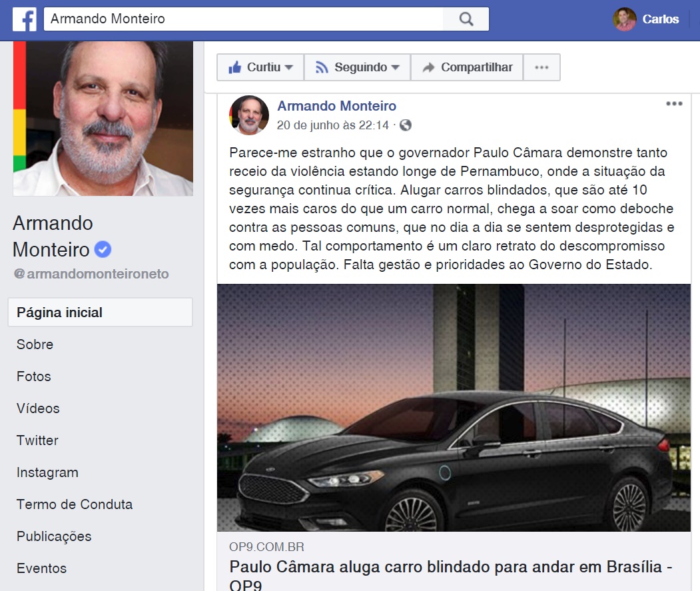Viewport: 700px width, 591px height.
Task: Click Carlos profile picture in header
Action: click(x=624, y=19)
